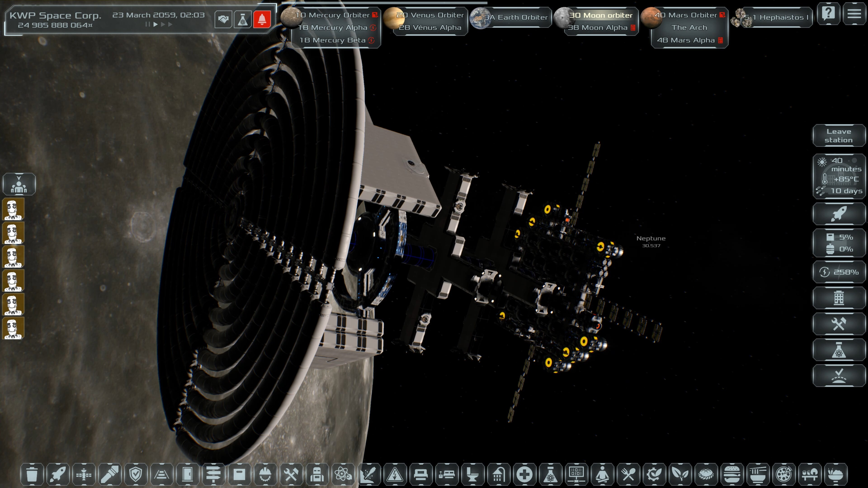This screenshot has height=488, width=868.
Task: Select the medical bay module icon
Action: [525, 474]
